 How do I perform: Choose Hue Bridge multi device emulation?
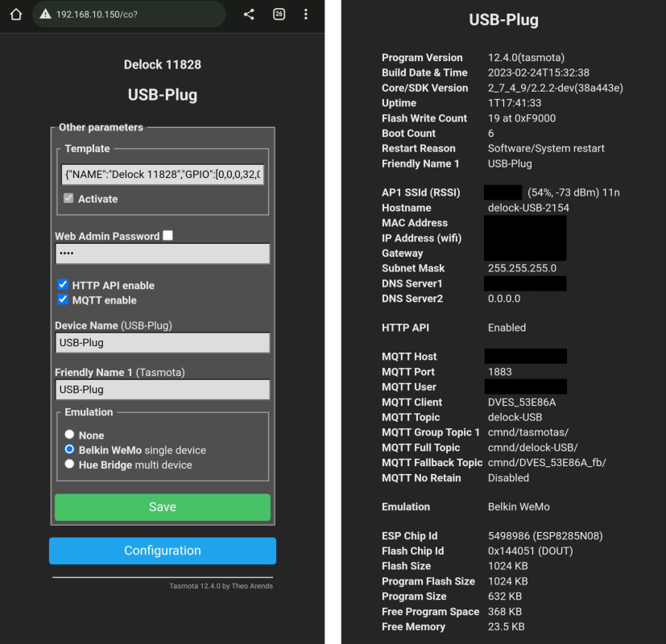[x=69, y=464]
